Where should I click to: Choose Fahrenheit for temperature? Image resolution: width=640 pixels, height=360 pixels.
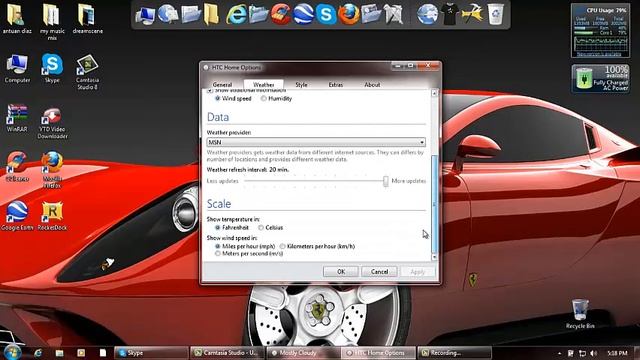click(218, 227)
